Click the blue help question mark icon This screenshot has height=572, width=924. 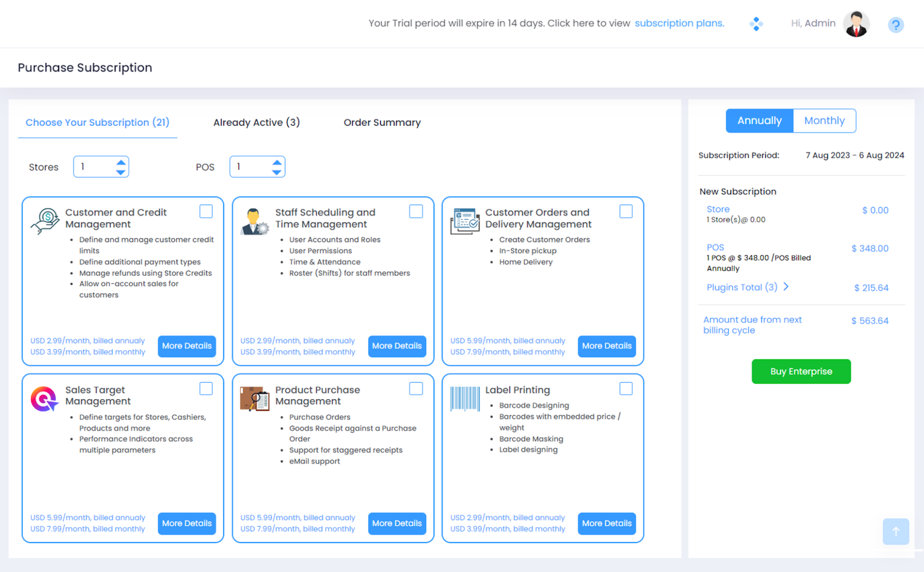895,25
